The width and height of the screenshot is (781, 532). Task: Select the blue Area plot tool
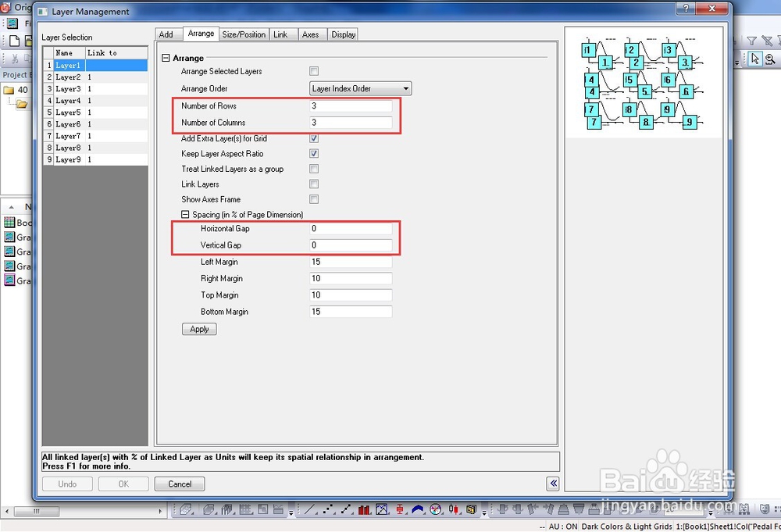point(417,509)
